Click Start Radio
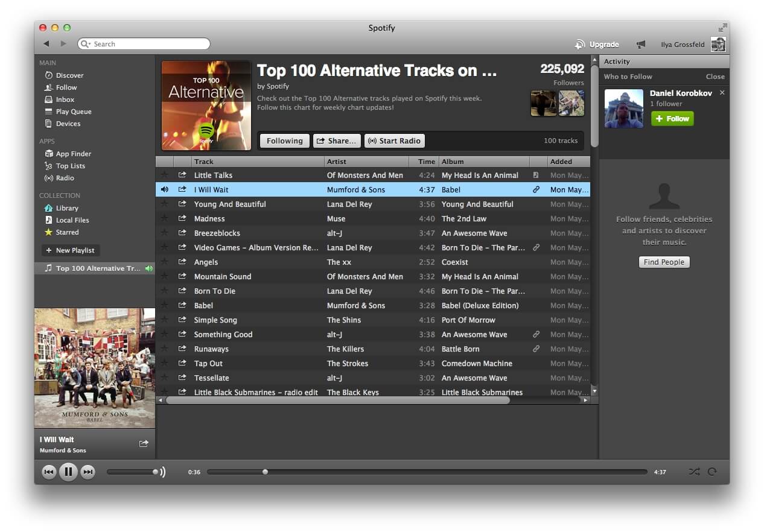 [x=395, y=141]
